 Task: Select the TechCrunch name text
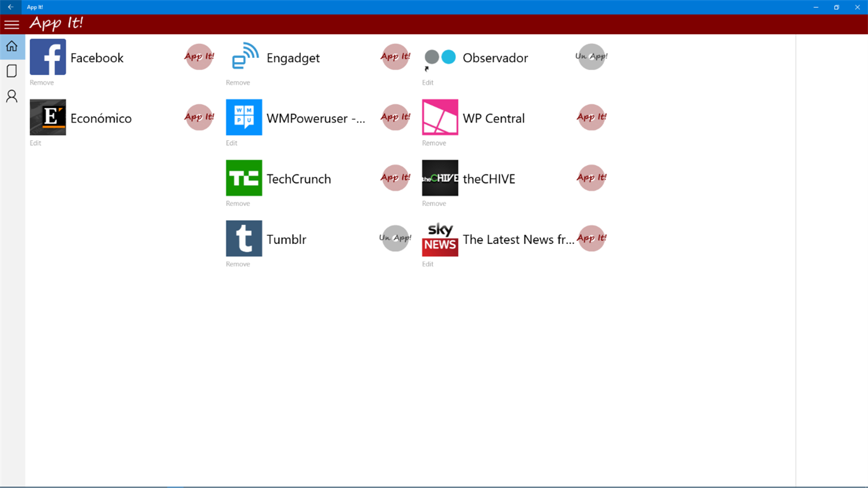pyautogui.click(x=299, y=179)
